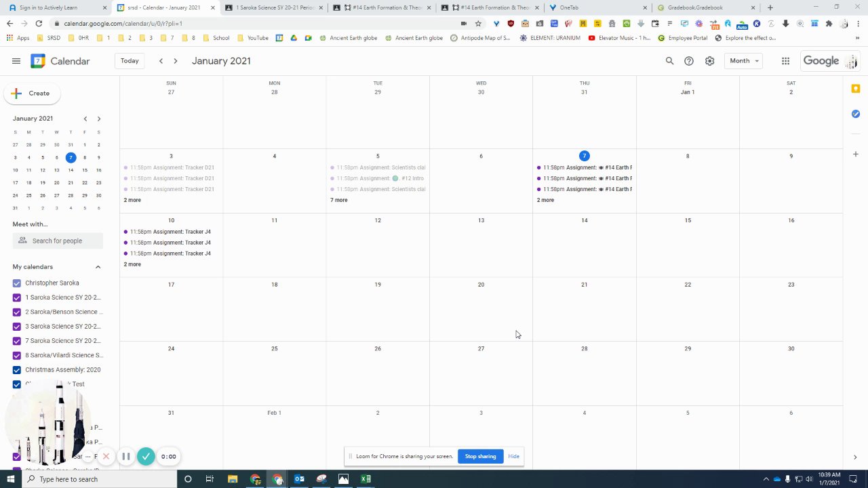Viewport: 868px width, 488px height.
Task: Select January 21 date in main grid
Action: pos(584,285)
